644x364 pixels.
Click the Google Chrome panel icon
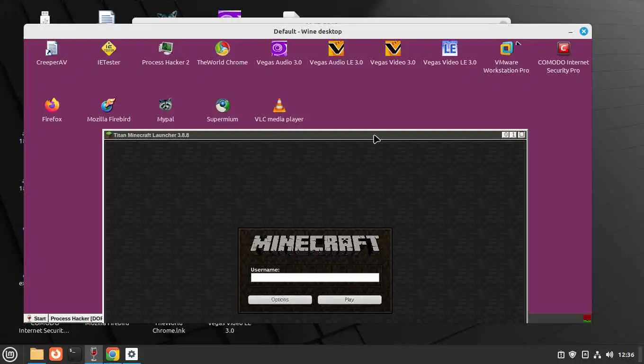tap(113, 354)
